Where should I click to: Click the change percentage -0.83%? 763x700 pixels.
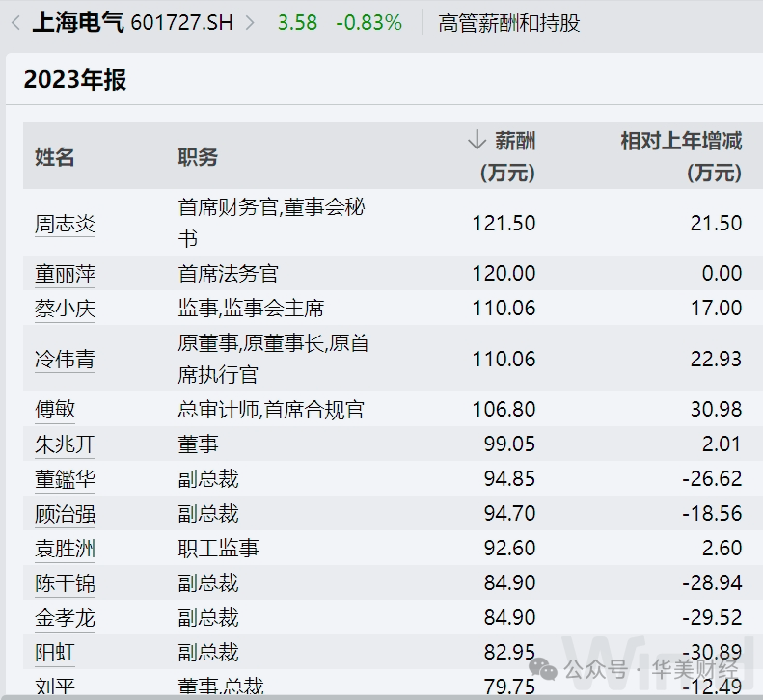point(368,23)
